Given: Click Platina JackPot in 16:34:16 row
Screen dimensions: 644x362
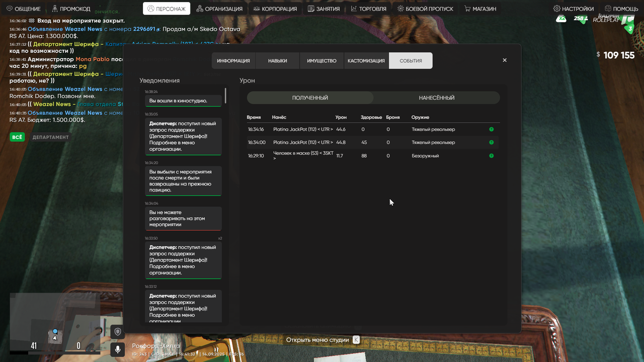Looking at the screenshot, I should point(303,129).
